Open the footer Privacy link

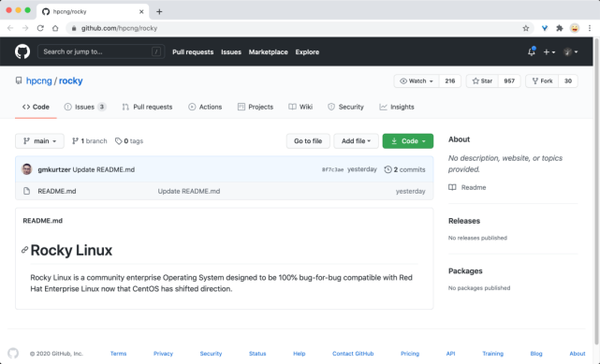[164, 354]
